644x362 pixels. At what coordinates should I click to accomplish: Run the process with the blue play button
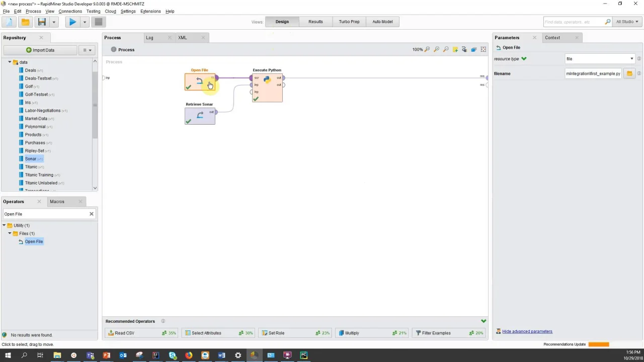click(72, 22)
